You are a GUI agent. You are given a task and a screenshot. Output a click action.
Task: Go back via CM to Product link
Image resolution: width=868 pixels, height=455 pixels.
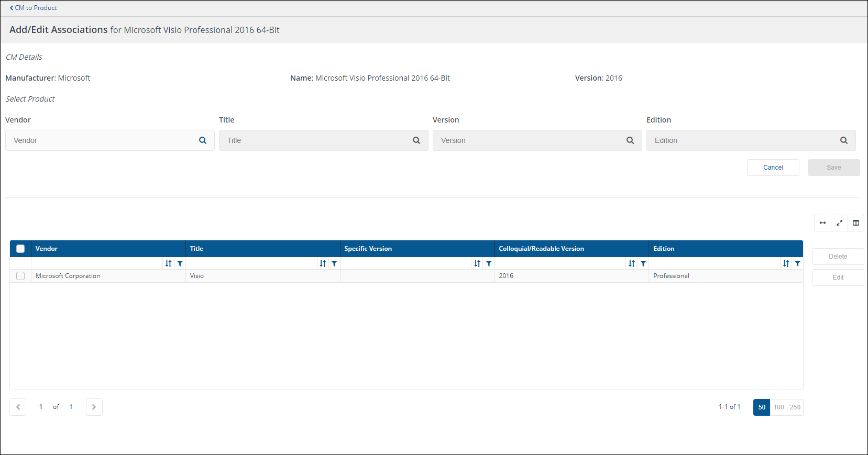pos(34,8)
